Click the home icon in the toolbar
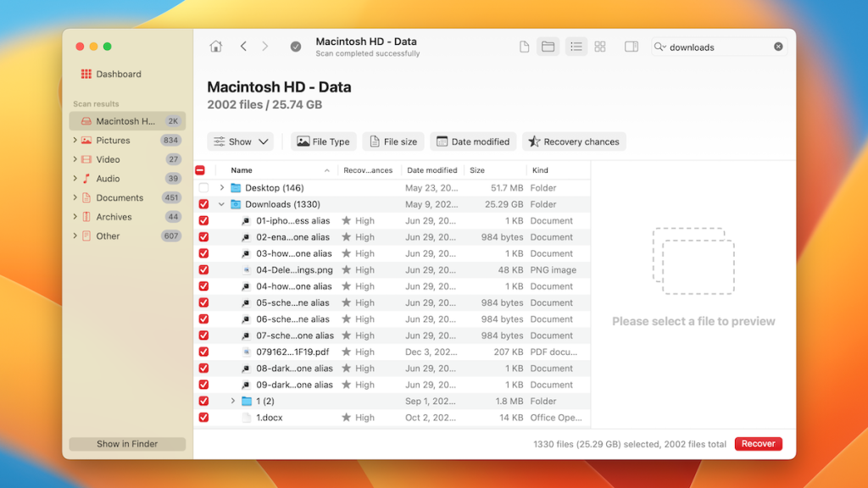 coord(215,47)
